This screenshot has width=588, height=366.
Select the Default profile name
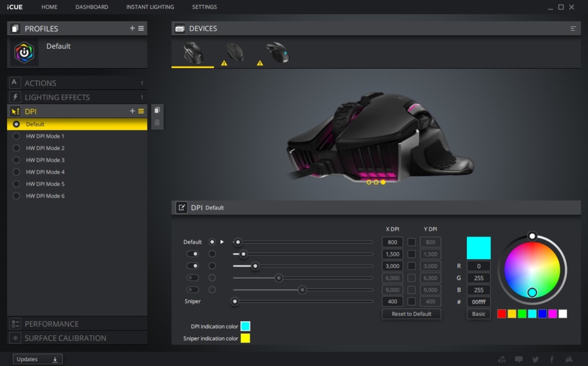coord(58,46)
